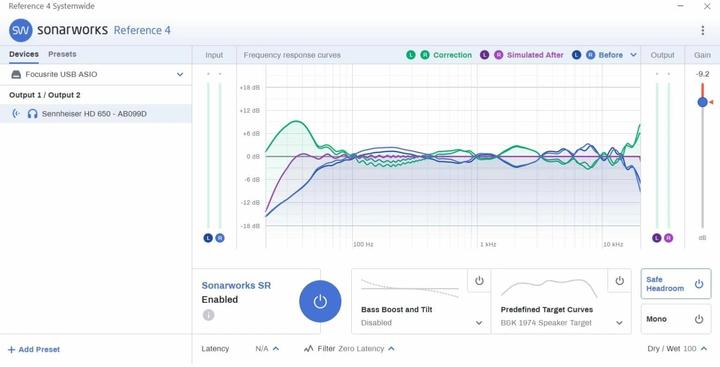Toggle Before left channel curve visibility
720x367 pixels.
[576, 55]
